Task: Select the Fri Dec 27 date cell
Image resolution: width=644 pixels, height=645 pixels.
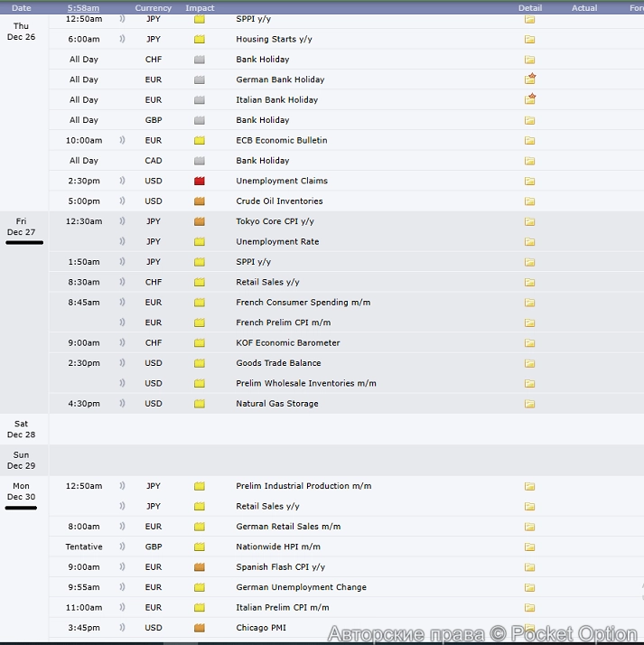Action: click(x=21, y=227)
